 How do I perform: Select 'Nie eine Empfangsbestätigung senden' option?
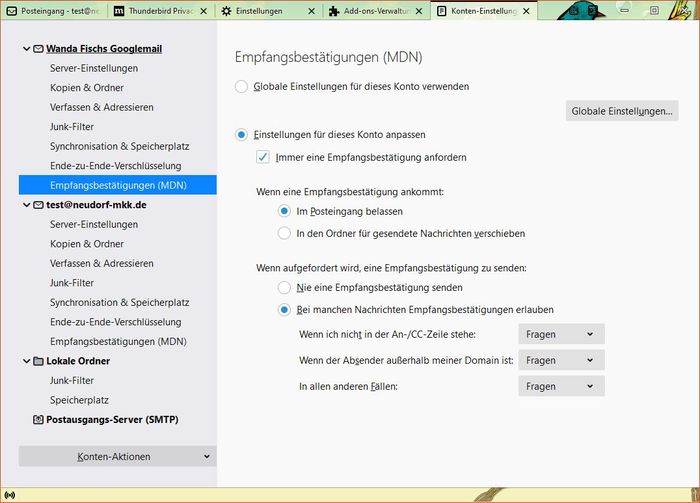pyautogui.click(x=285, y=287)
